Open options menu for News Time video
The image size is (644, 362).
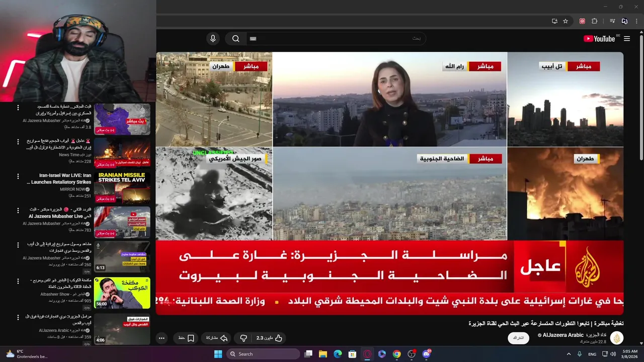[18, 142]
